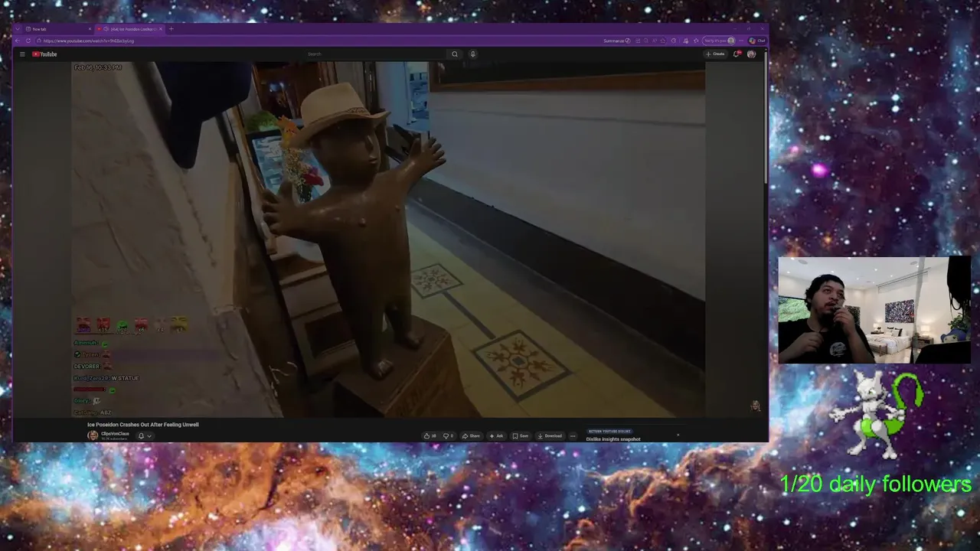Close the Dislike insights snapshot panel

pos(678,435)
